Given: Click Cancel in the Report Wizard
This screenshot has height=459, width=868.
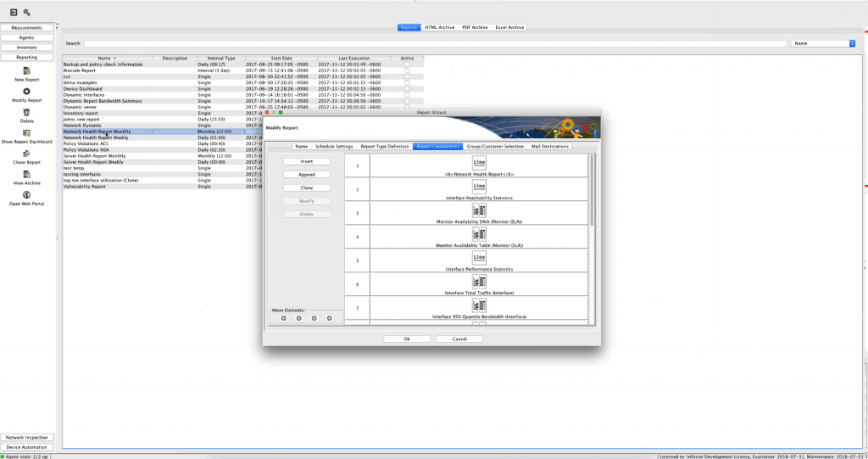Looking at the screenshot, I should (x=459, y=339).
